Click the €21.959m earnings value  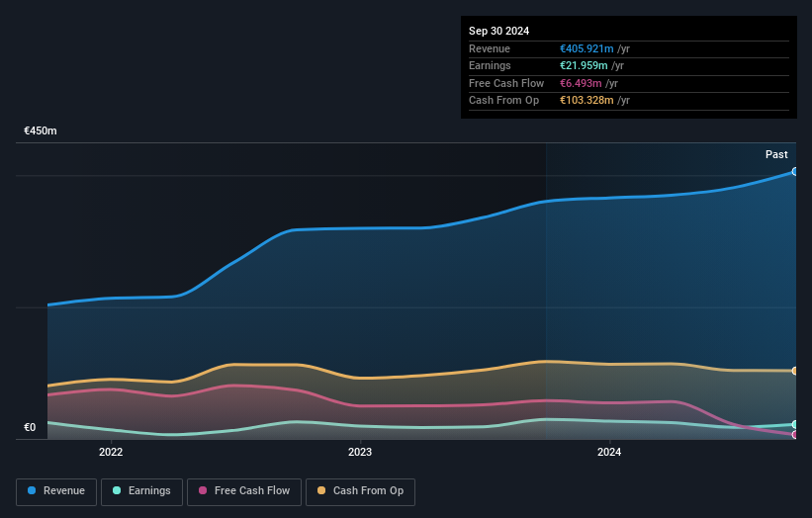point(584,65)
